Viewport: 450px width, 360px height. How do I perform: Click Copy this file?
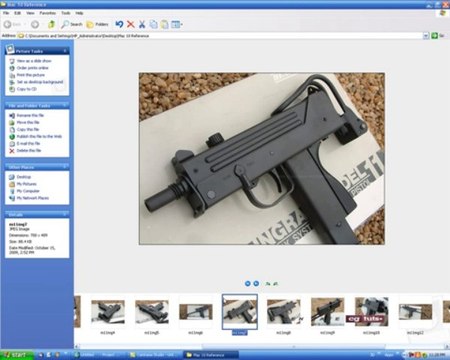coord(24,129)
